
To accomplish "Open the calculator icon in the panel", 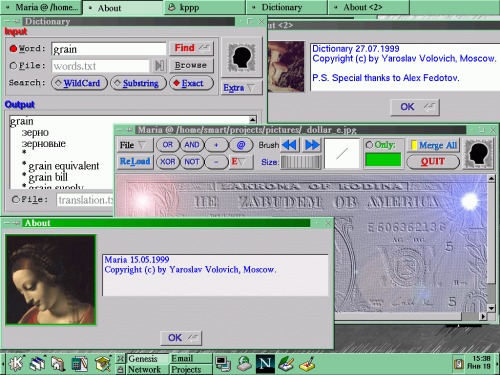I will click(x=79, y=363).
